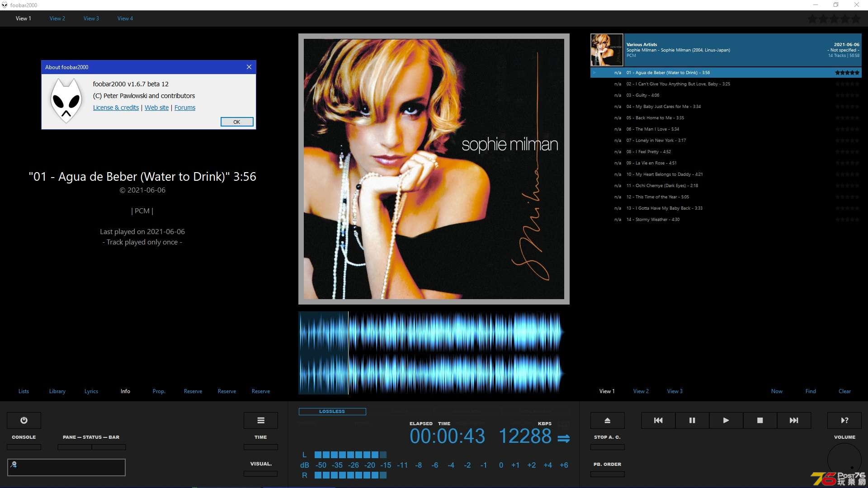Click the random play icon above VOLUME
This screenshot has height=488, width=868.
click(x=844, y=420)
